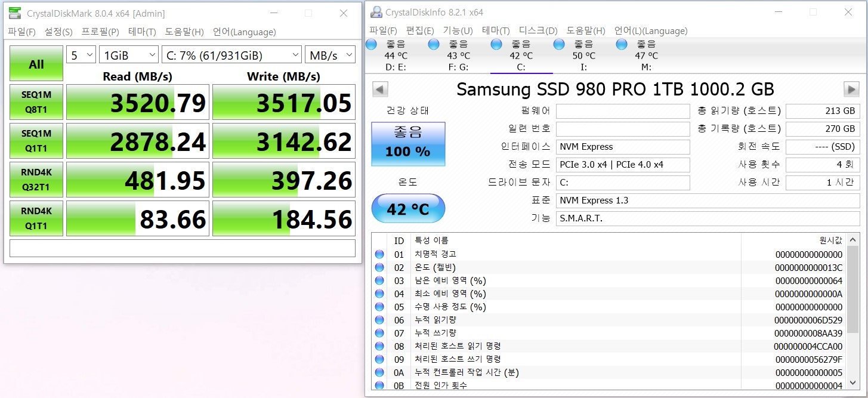
Task: Run all benchmarks with the All button
Action: [36, 64]
